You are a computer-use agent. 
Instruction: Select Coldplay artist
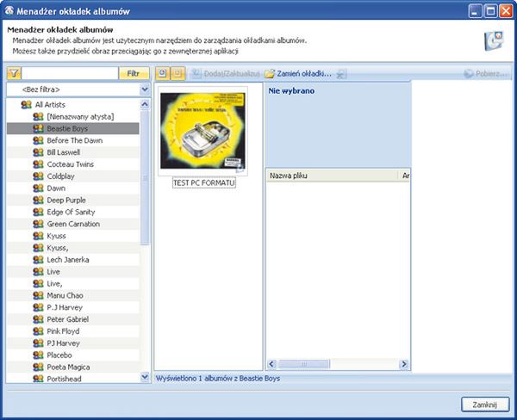coord(60,176)
